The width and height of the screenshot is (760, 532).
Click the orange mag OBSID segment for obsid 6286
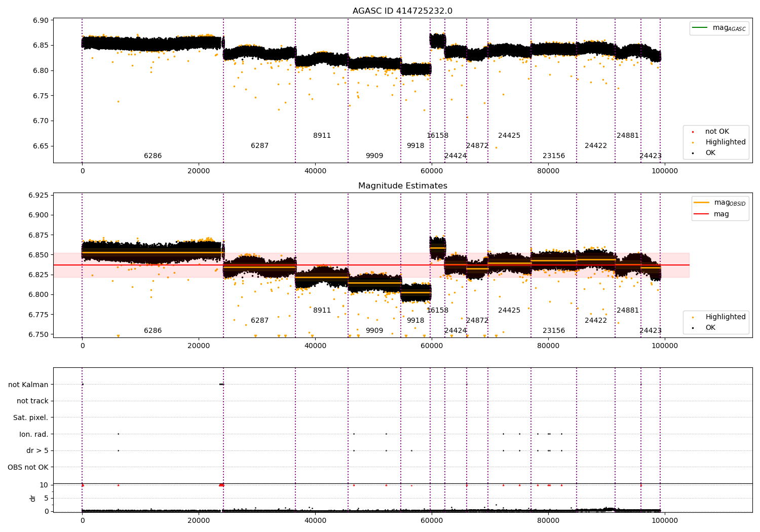click(x=153, y=252)
